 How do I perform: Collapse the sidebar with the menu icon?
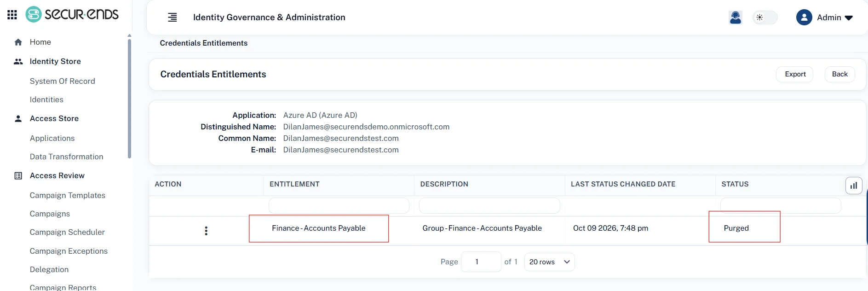point(172,17)
